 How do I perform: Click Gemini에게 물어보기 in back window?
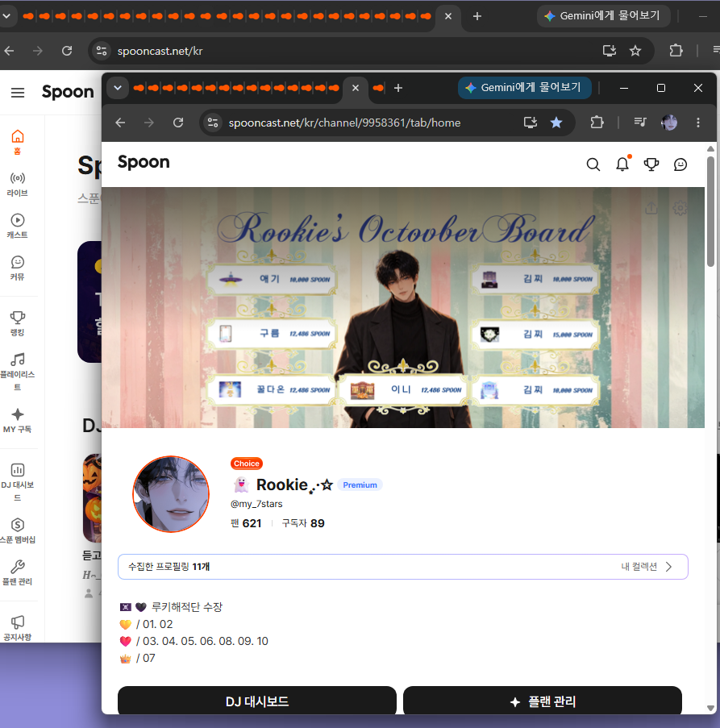[603, 16]
